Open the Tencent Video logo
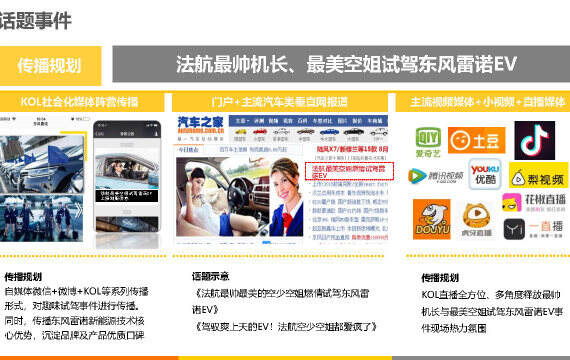Screen dimensions: 570x360 (x=435, y=176)
